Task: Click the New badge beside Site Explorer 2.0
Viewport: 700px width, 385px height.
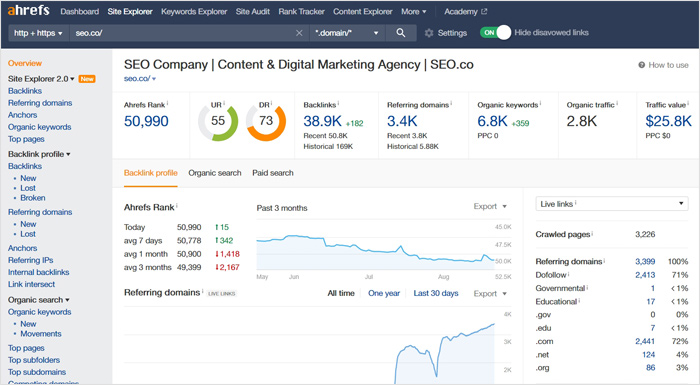Action: click(x=87, y=79)
